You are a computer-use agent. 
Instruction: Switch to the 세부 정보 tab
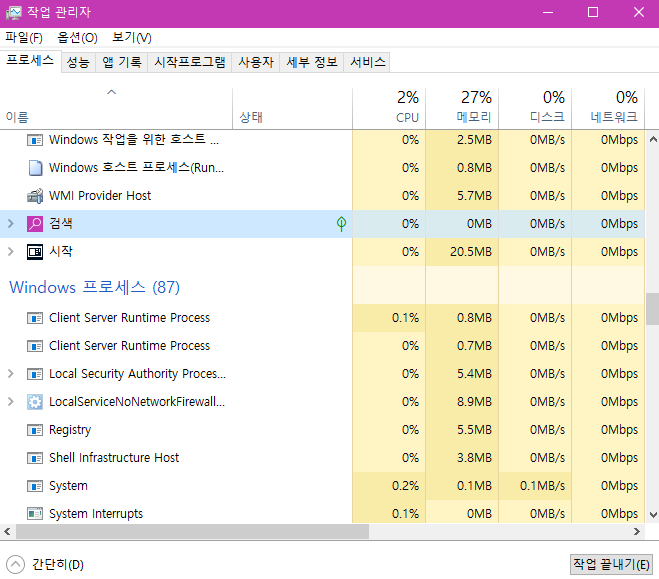pyautogui.click(x=312, y=62)
